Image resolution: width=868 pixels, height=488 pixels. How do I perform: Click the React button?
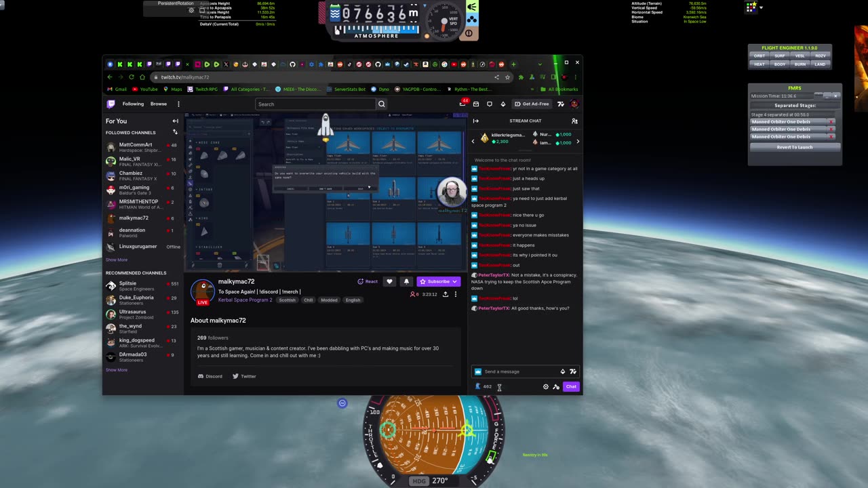pos(368,281)
